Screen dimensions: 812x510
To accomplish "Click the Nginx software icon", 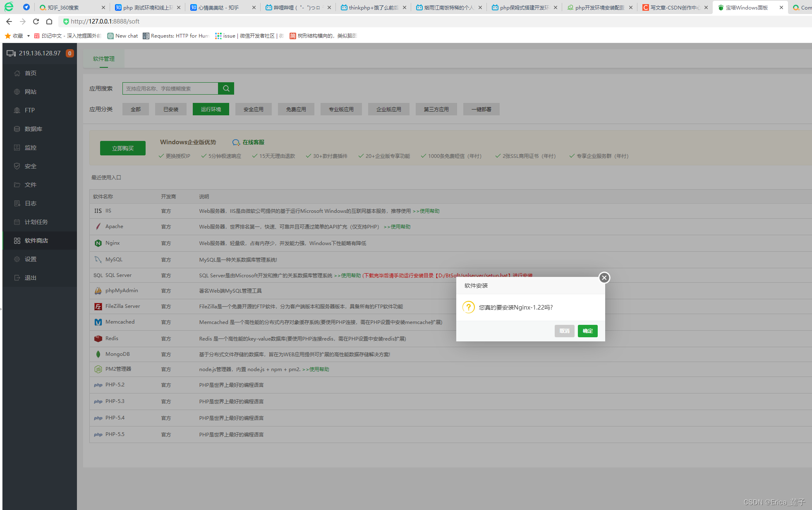I will 98,243.
